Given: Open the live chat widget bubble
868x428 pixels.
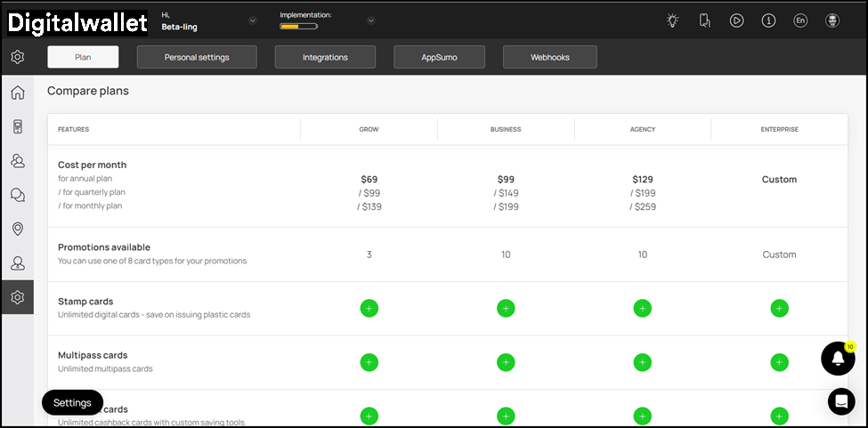Looking at the screenshot, I should pos(841,401).
